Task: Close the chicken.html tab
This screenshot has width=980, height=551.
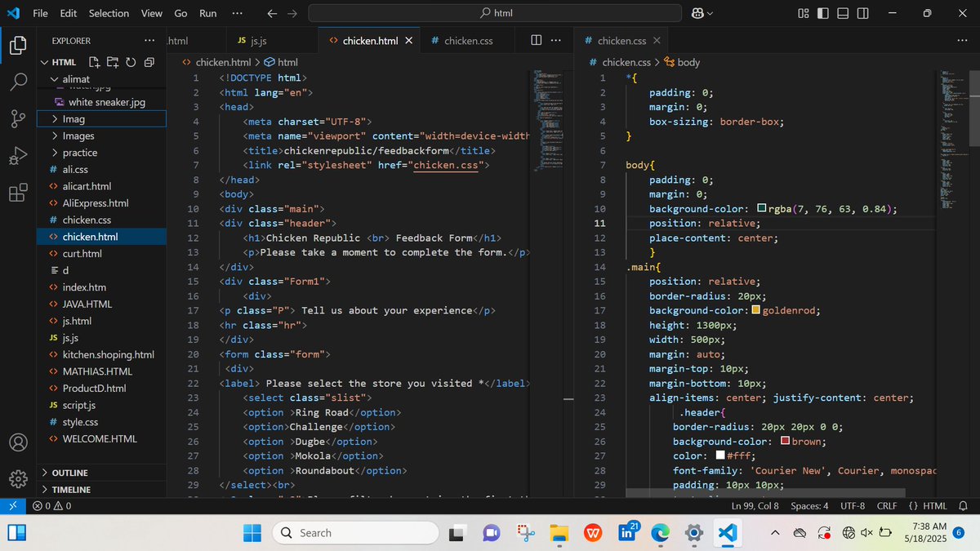Action: (x=408, y=40)
